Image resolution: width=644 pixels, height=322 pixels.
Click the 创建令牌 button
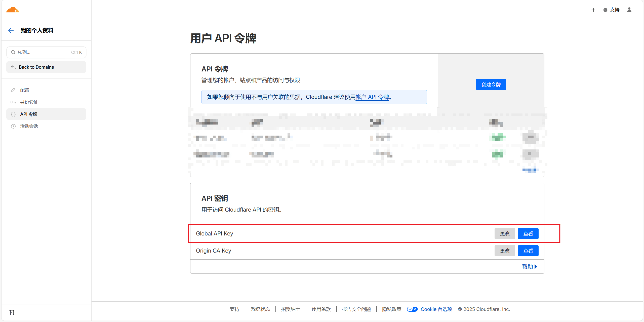491,85
